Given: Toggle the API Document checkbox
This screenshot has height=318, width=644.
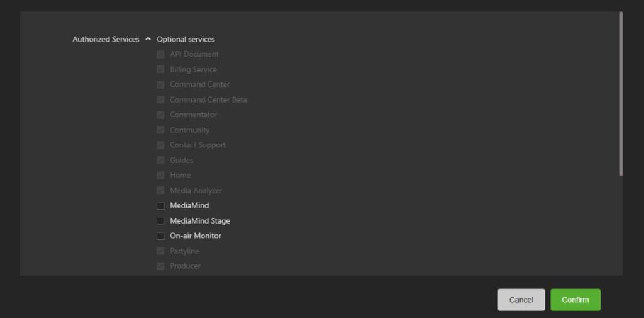Looking at the screenshot, I should [x=160, y=55].
